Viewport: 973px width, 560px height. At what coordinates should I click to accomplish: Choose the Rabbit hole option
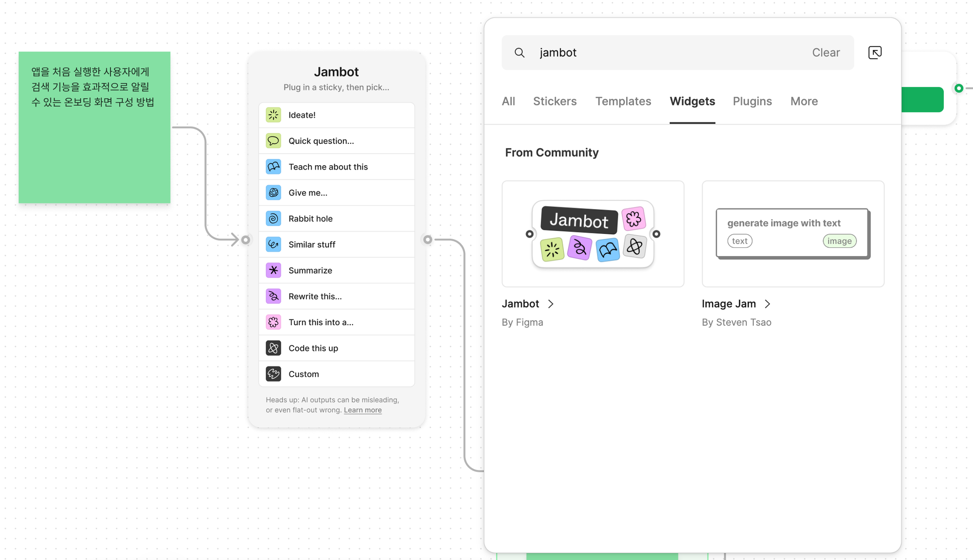point(337,219)
